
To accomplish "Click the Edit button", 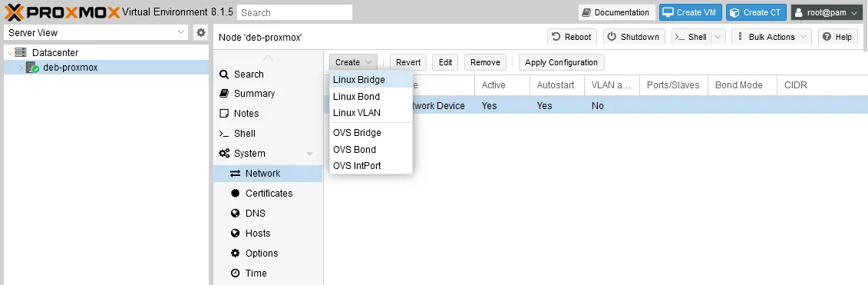I will [x=445, y=62].
